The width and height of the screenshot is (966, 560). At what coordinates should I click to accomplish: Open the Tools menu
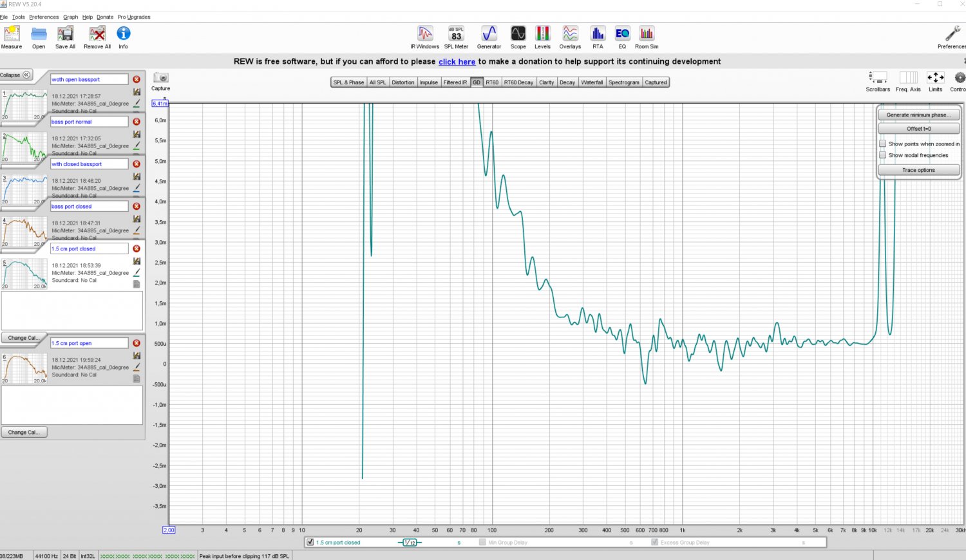point(19,17)
